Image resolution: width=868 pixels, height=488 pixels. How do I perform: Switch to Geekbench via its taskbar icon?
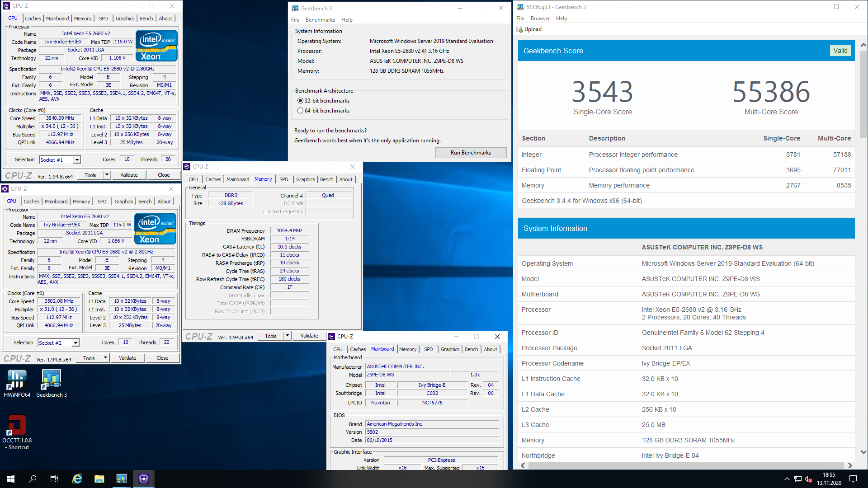pyautogui.click(x=122, y=479)
